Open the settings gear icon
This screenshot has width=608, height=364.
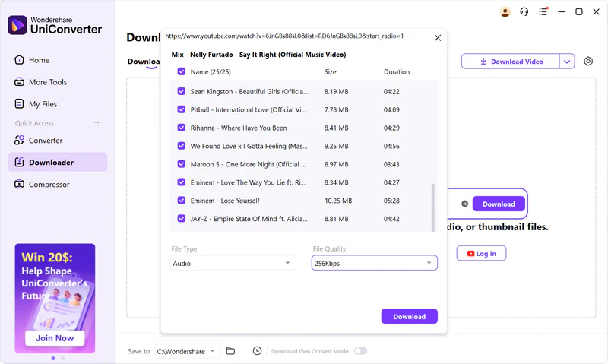pyautogui.click(x=588, y=62)
